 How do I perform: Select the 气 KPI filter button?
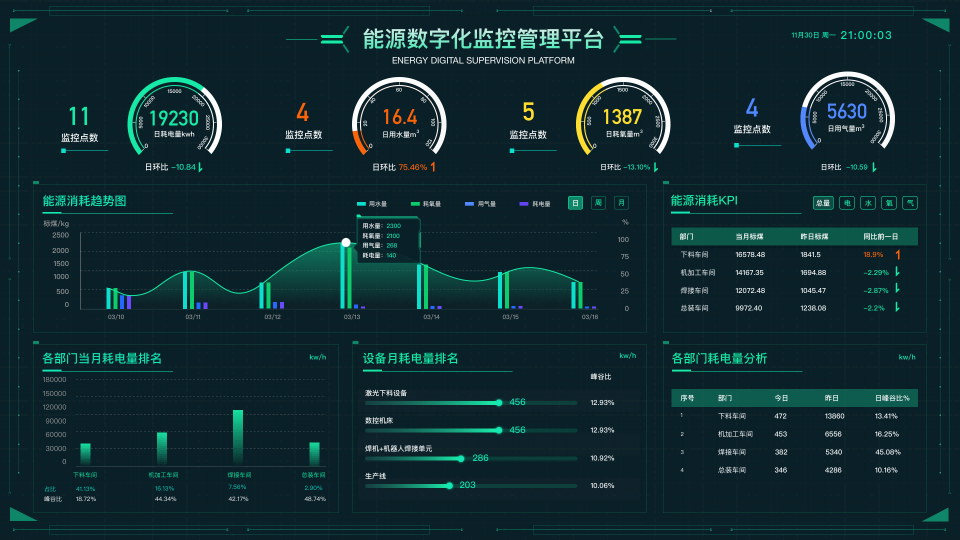(x=910, y=203)
